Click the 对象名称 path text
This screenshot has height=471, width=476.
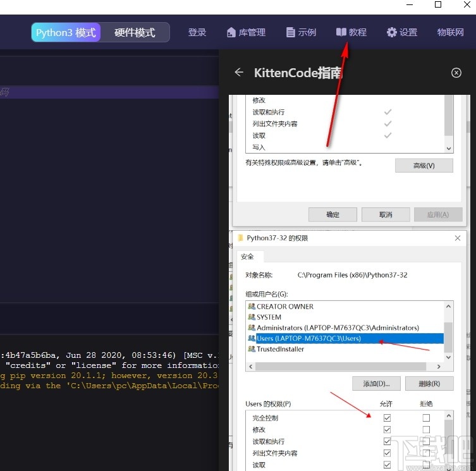[x=352, y=275]
